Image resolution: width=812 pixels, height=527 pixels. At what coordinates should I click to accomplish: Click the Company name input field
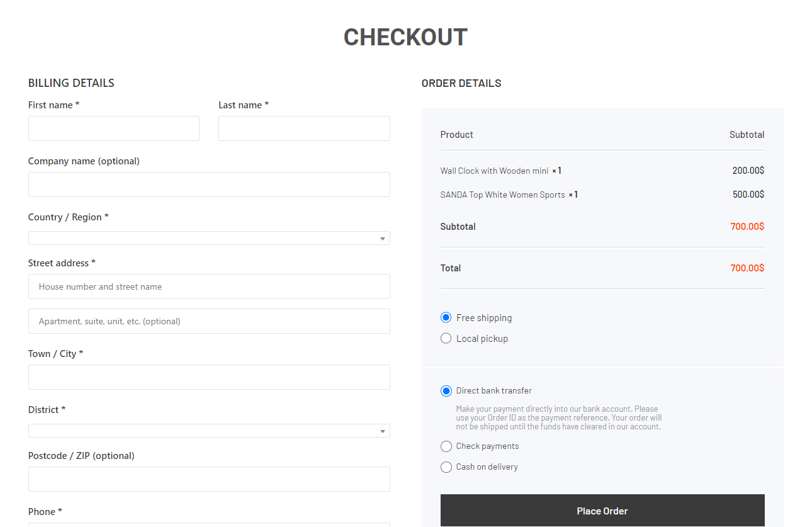[209, 184]
